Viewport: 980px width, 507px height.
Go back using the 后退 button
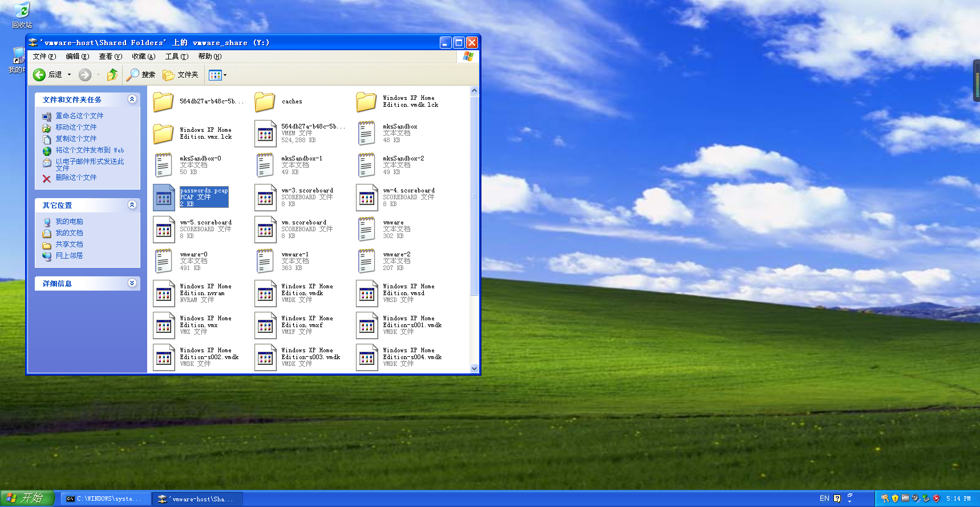pos(48,75)
